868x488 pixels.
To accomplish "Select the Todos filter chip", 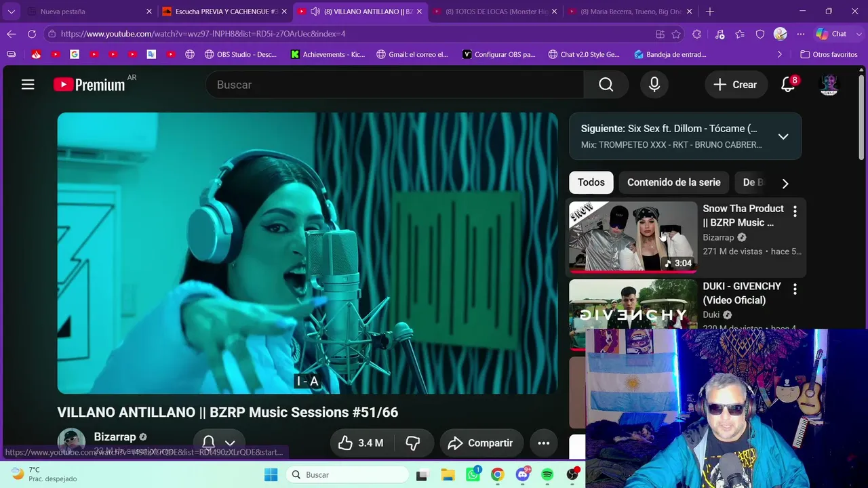I will pyautogui.click(x=591, y=182).
